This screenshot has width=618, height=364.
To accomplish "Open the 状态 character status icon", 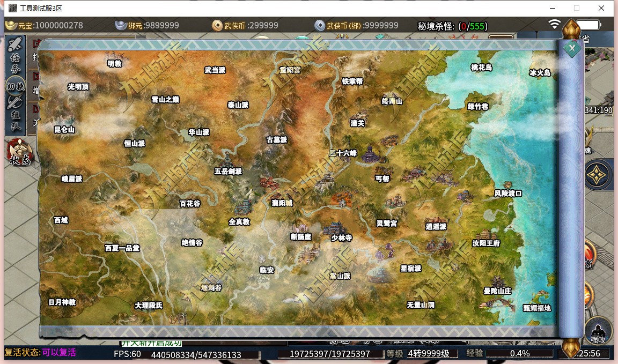I will [x=19, y=152].
